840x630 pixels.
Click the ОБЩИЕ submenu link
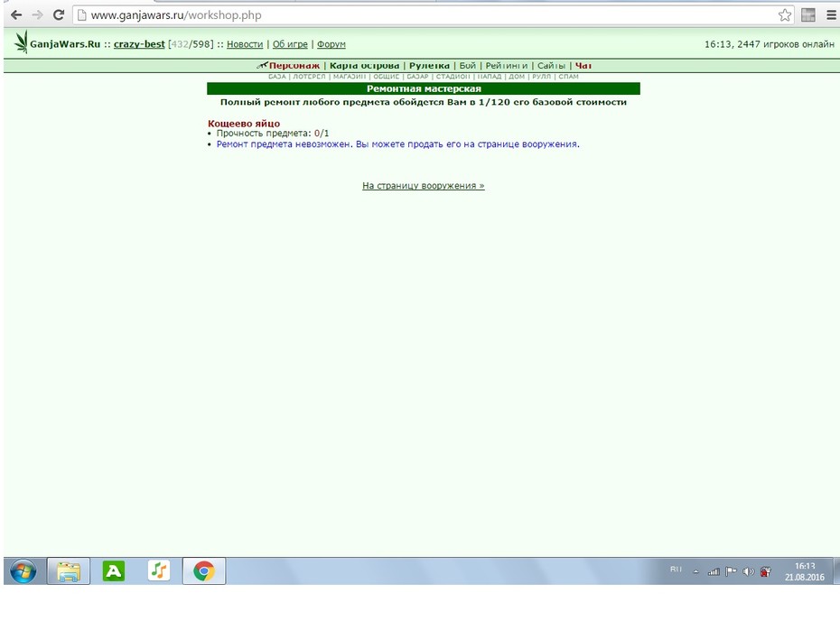coord(387,77)
